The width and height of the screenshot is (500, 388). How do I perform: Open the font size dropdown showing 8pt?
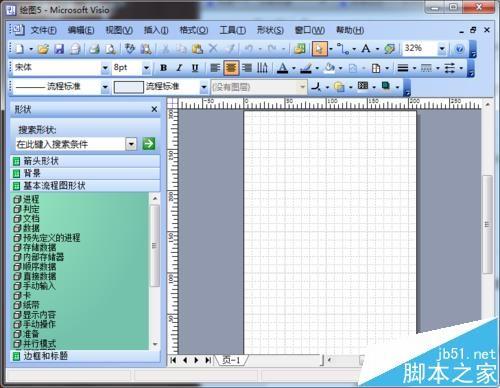click(146, 68)
